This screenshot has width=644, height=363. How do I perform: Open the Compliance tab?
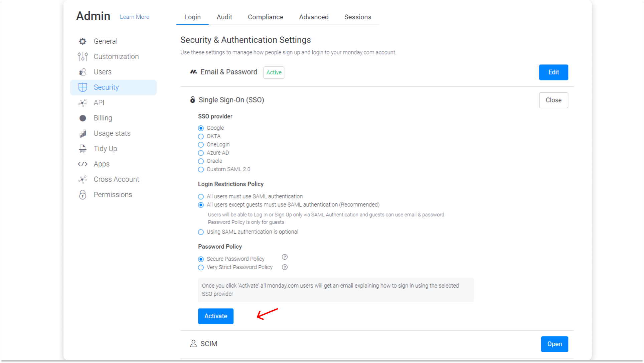266,17
